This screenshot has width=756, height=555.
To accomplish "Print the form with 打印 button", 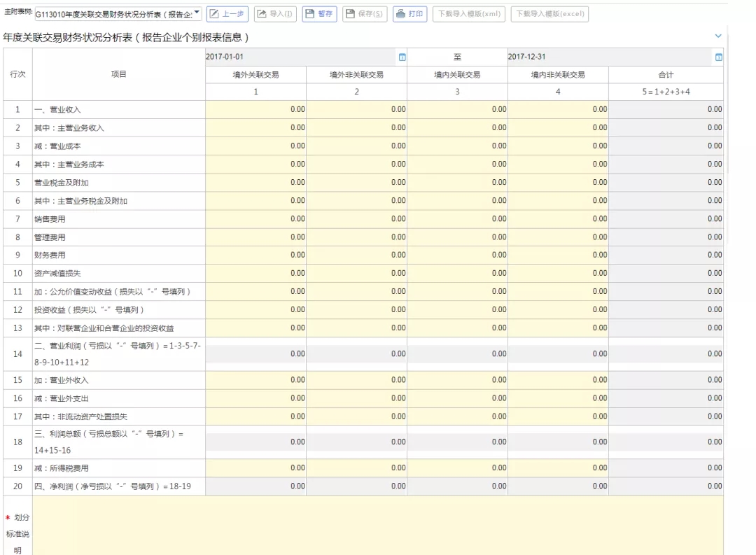I will click(x=409, y=14).
